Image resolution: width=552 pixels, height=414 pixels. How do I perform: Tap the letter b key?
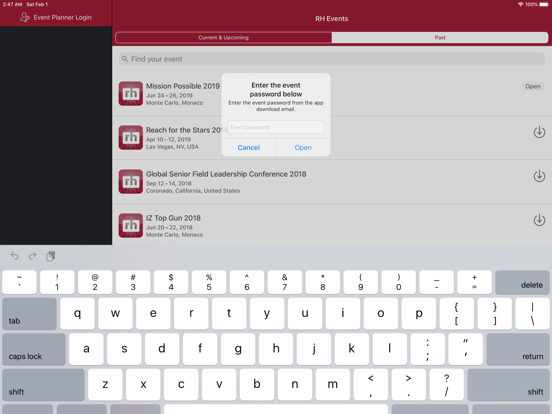pos(257,385)
